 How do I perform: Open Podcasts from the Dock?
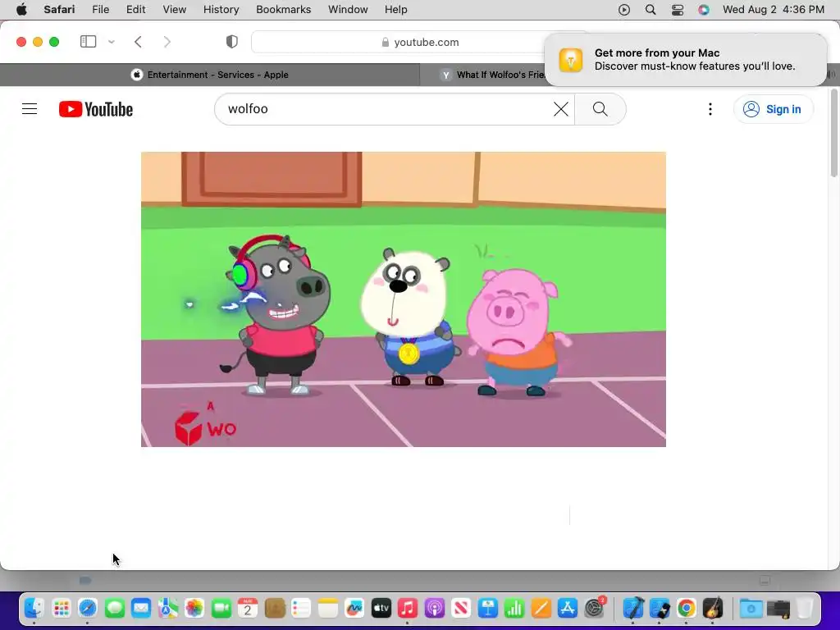(435, 608)
